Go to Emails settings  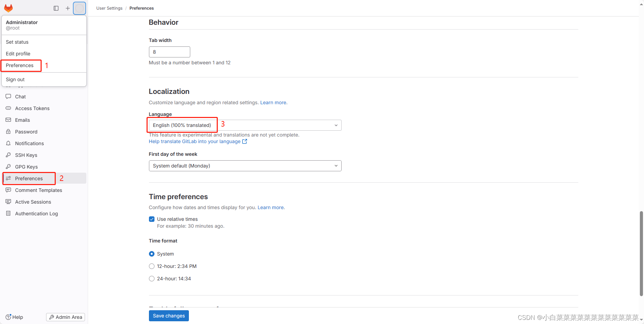44,120
